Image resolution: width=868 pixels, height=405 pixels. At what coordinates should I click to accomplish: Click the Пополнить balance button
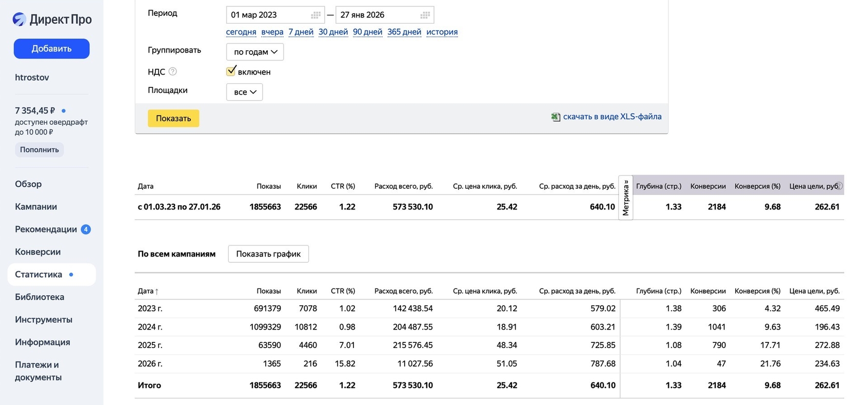click(x=40, y=149)
